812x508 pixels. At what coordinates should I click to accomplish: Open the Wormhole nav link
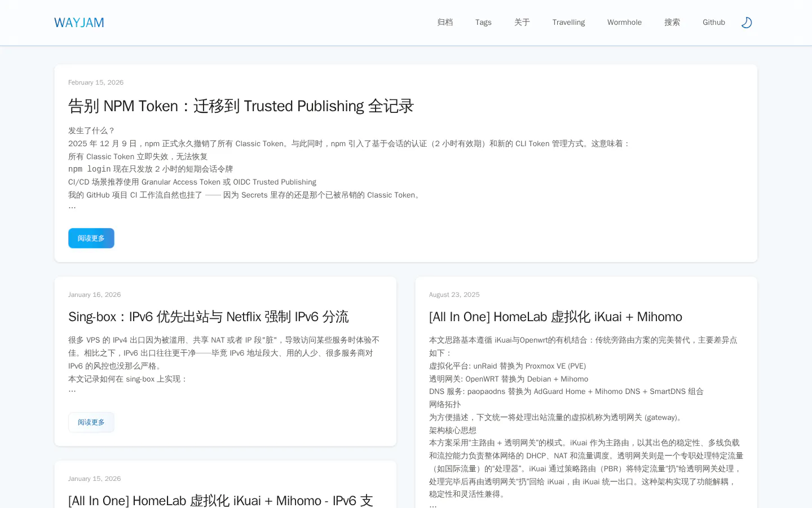624,23
